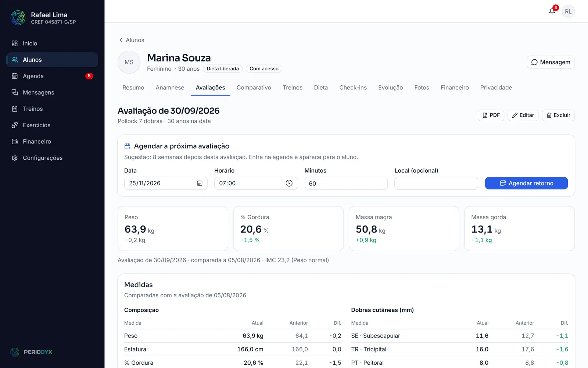Click the Com acesso badge
The width and height of the screenshot is (588, 368).
264,69
